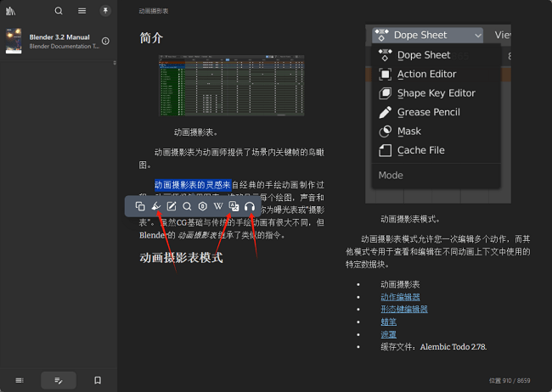Open the bookmarks tab in sidebar
This screenshot has width=552, height=392.
tap(98, 380)
